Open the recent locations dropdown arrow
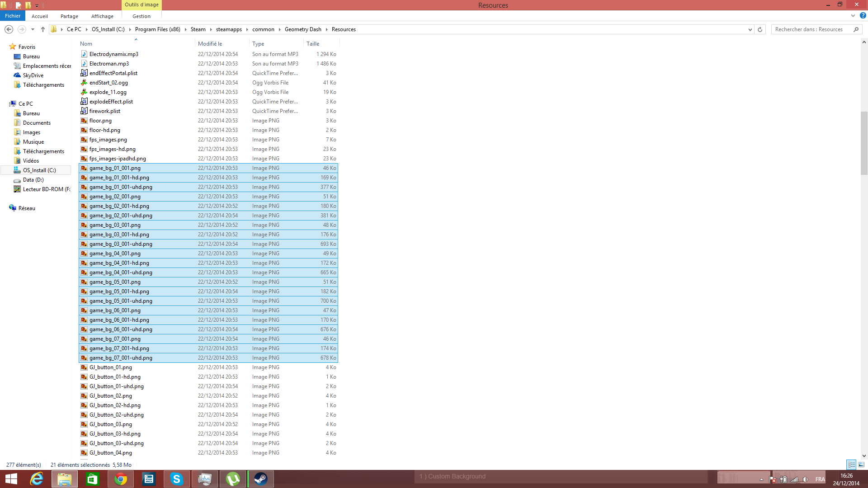The height and width of the screenshot is (488, 868). pos(33,29)
